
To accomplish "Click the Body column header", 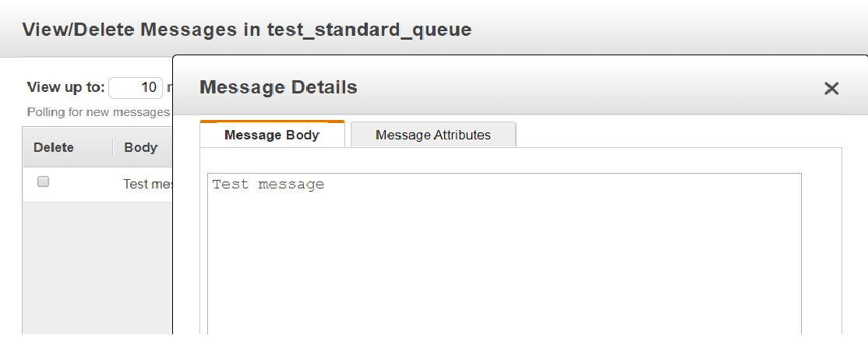I will tap(140, 148).
